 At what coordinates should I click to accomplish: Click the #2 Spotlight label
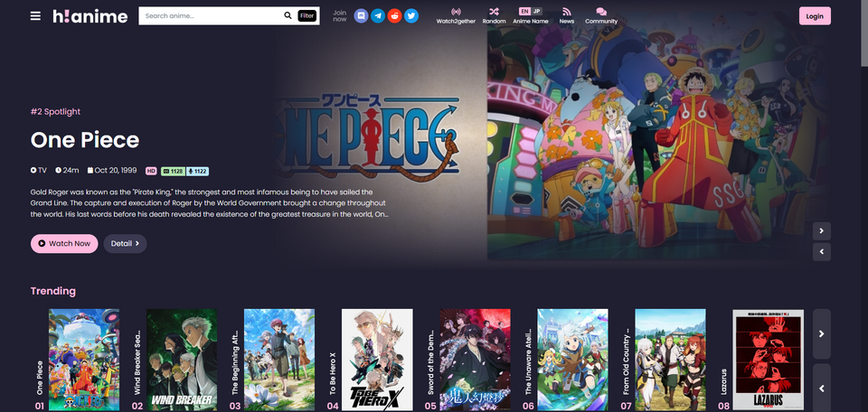point(55,112)
